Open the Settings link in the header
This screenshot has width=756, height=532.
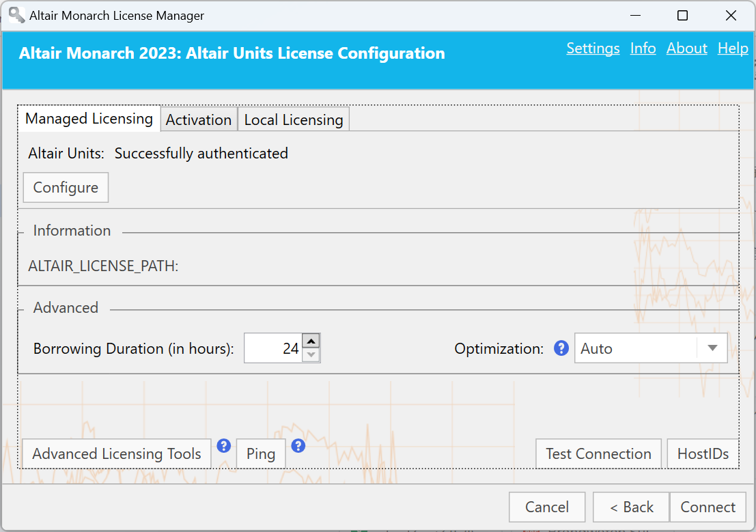tap(593, 48)
